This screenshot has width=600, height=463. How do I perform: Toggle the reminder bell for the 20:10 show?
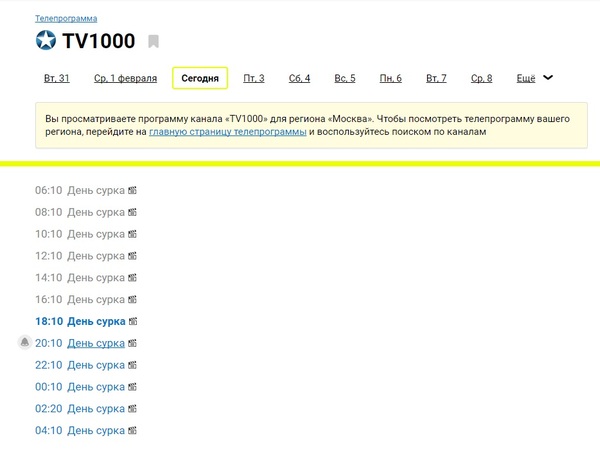[x=25, y=343]
